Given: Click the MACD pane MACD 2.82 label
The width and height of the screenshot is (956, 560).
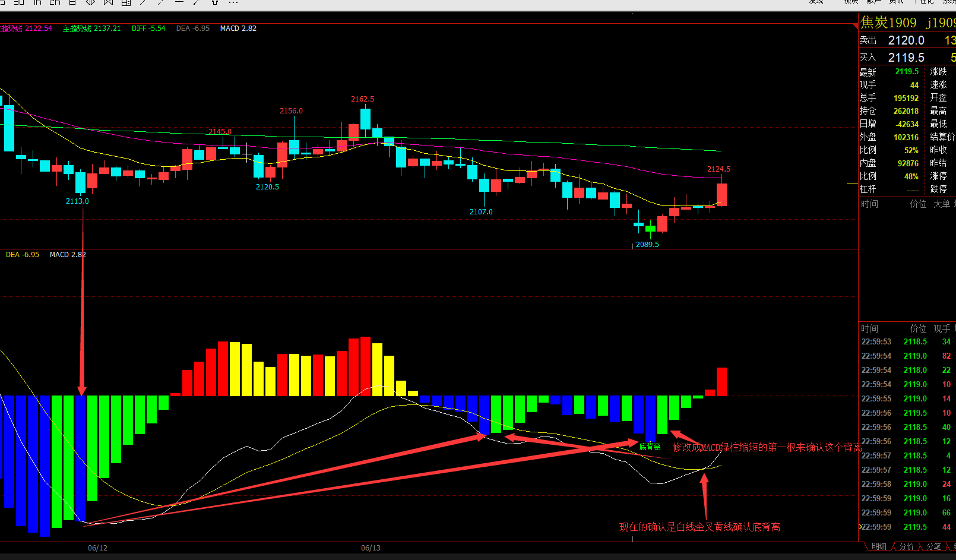Looking at the screenshot, I should tap(68, 255).
